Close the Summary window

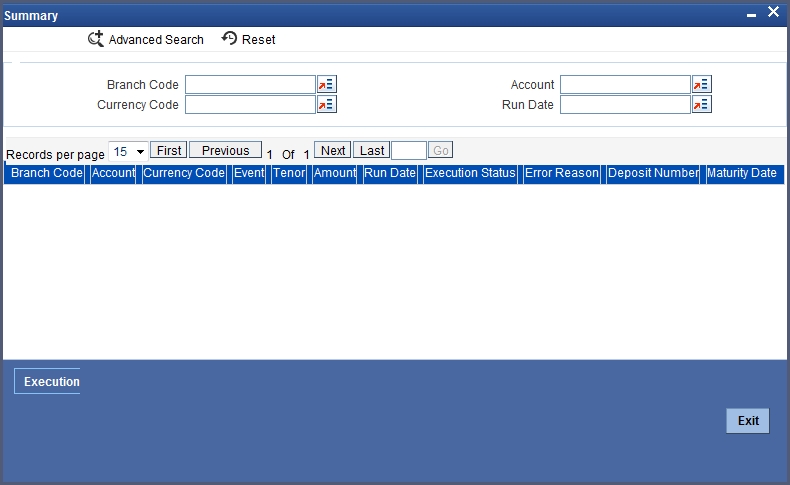773,12
